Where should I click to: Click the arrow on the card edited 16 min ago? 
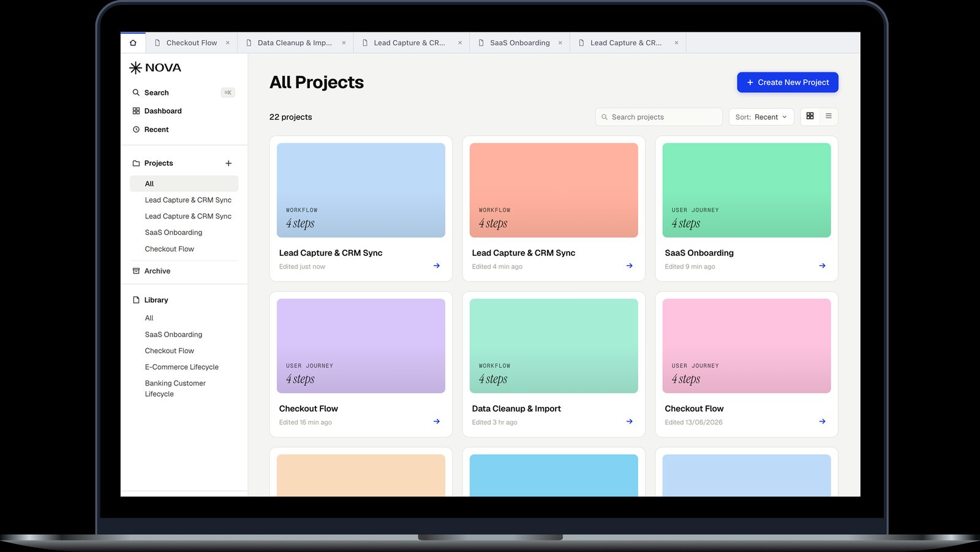pos(437,422)
